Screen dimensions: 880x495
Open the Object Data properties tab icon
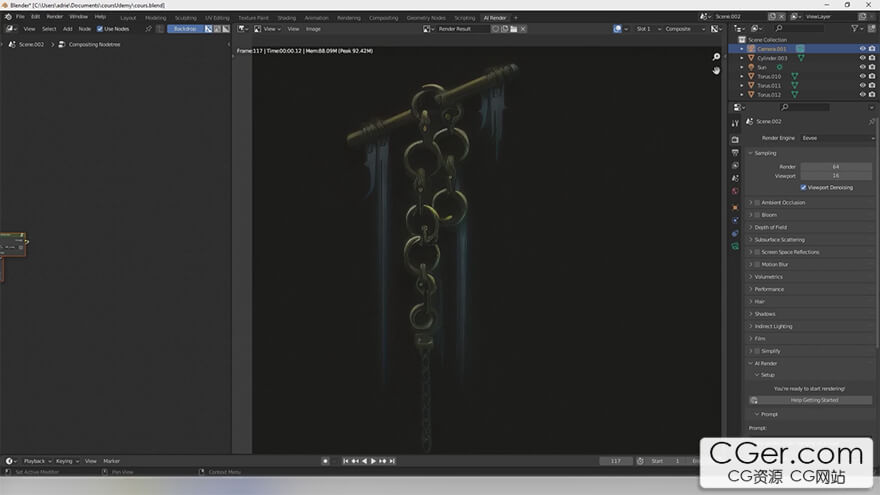click(x=735, y=246)
